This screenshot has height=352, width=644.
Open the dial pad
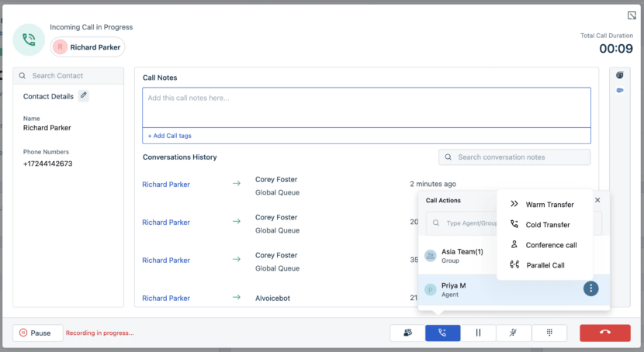pos(549,333)
